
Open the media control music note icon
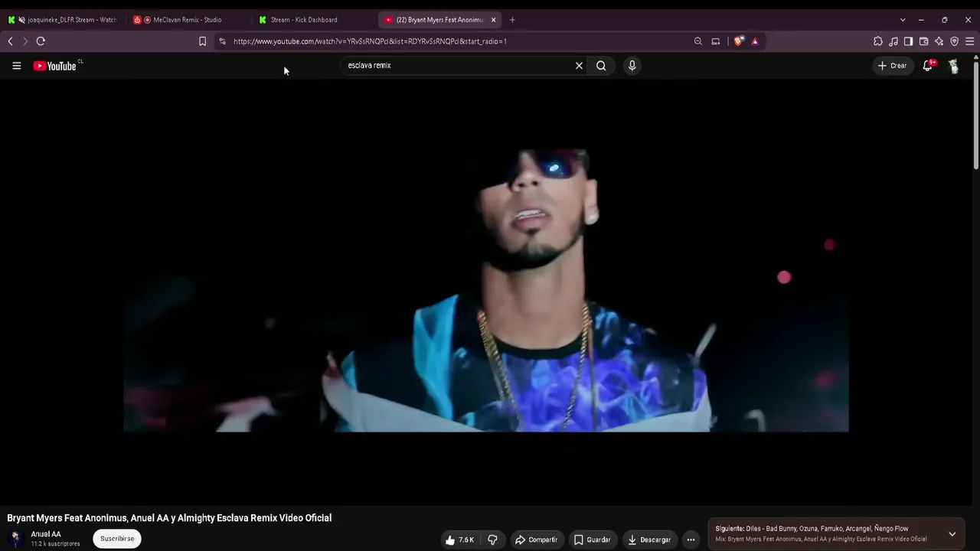(x=893, y=41)
